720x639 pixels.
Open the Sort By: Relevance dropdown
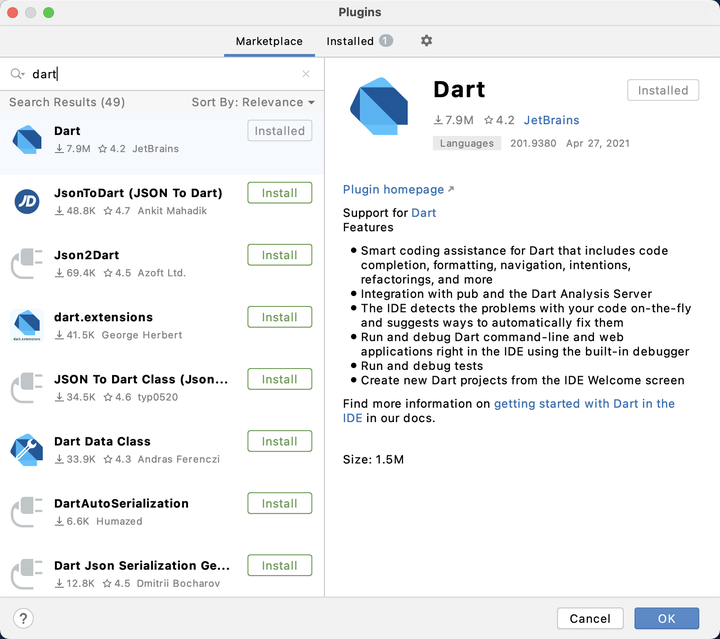253,102
